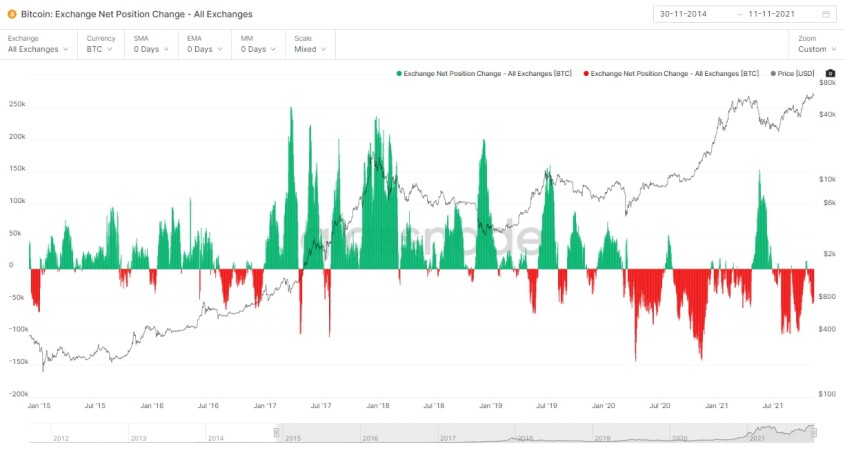Viewport: 845px width, 453px height.
Task: Open the calendar icon in date range
Action: click(x=826, y=14)
